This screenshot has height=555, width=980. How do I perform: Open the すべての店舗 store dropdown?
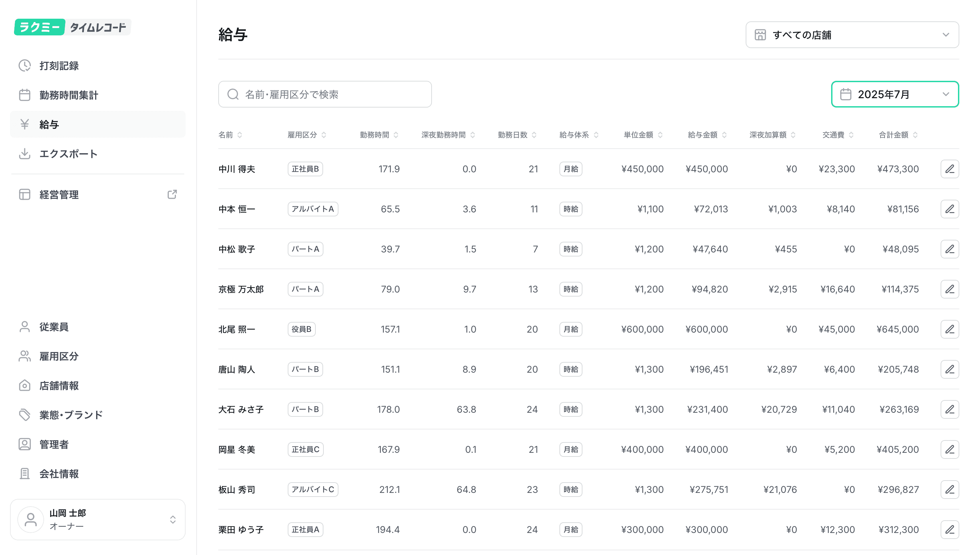click(852, 35)
